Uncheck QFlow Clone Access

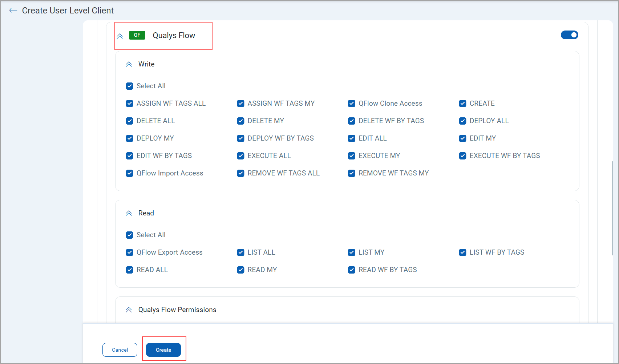[352, 104]
